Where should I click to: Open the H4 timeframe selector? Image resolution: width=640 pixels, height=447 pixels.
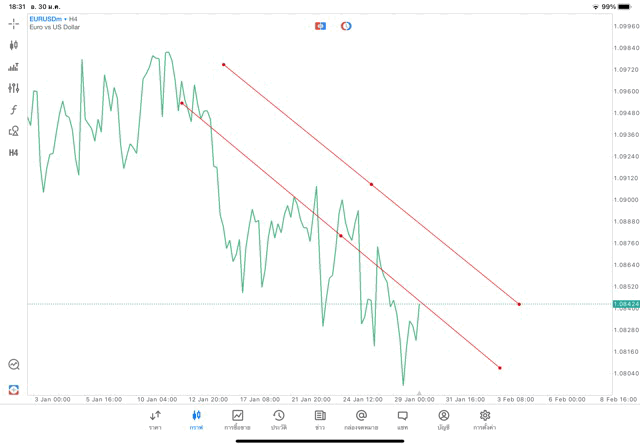(14, 152)
